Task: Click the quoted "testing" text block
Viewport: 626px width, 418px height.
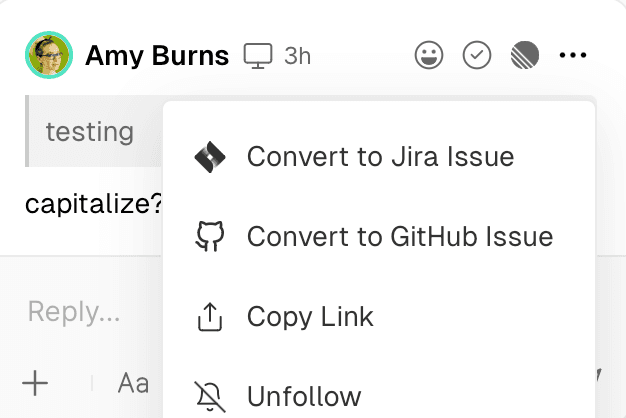Action: [x=90, y=131]
